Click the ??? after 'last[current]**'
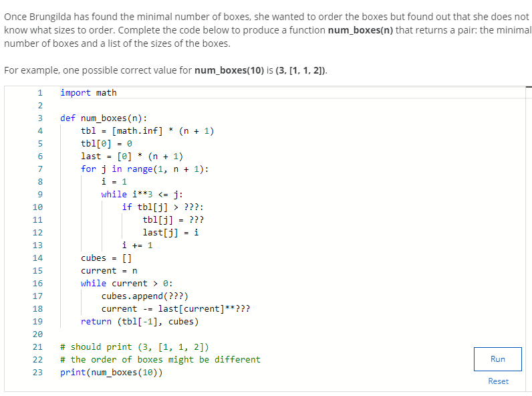Screen dimensions: 532x396 (243, 309)
